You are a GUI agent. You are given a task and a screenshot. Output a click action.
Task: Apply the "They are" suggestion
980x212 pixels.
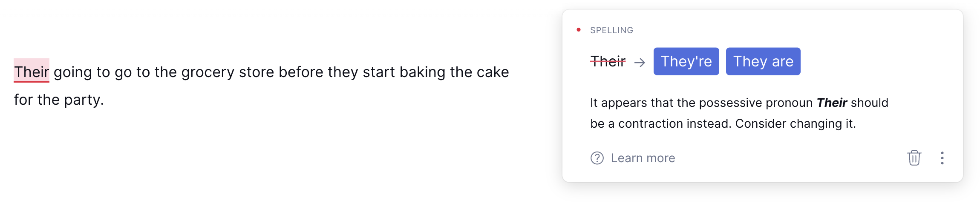coord(763,61)
